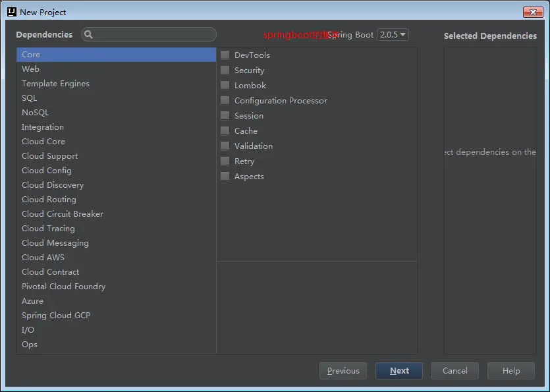Click the search magnifier icon
This screenshot has width=550, height=392.
pos(88,34)
